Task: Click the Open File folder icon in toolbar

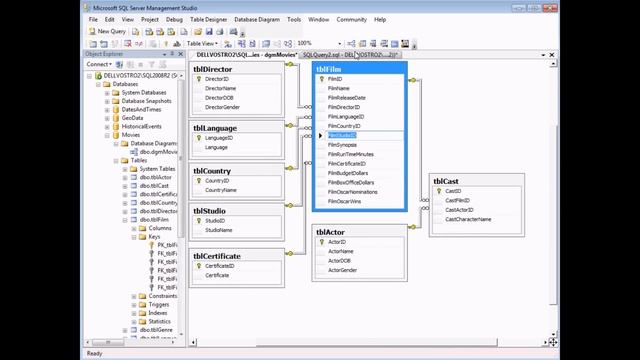Action: click(x=198, y=31)
